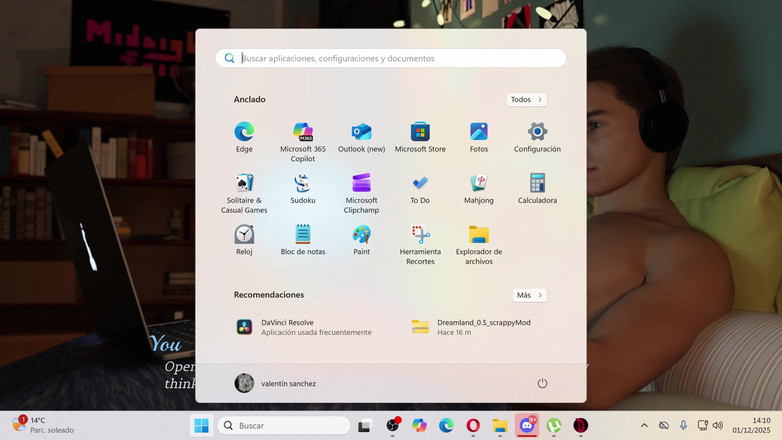
Task: Show hidden system tray icons
Action: [644, 426]
